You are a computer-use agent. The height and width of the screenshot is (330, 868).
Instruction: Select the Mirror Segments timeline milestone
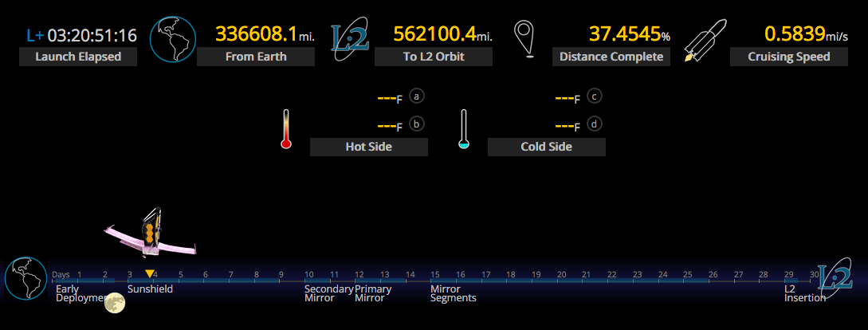click(x=453, y=293)
